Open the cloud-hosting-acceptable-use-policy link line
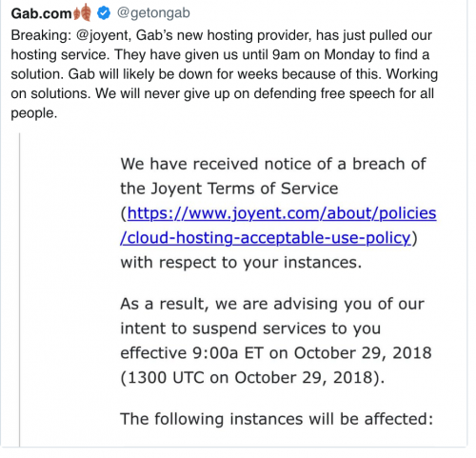This screenshot has width=476, height=458. click(266, 237)
